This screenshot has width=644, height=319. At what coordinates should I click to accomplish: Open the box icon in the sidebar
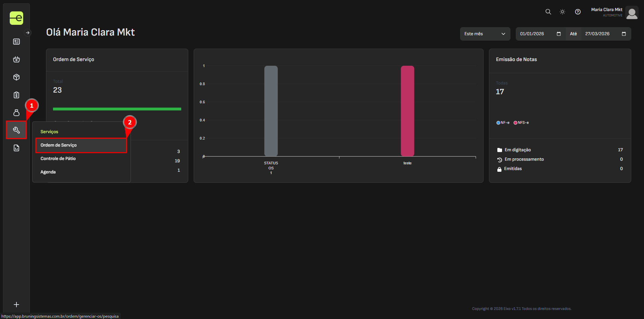(16, 77)
